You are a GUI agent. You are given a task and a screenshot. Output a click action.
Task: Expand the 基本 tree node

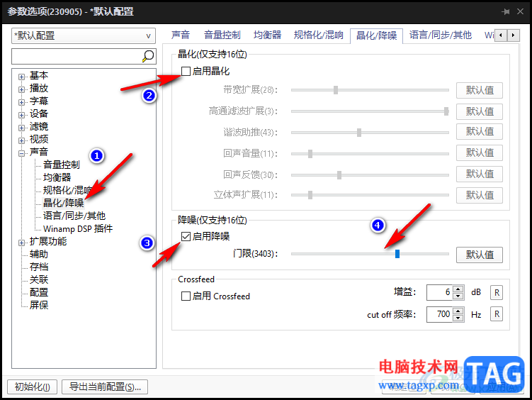pyautogui.click(x=22, y=77)
